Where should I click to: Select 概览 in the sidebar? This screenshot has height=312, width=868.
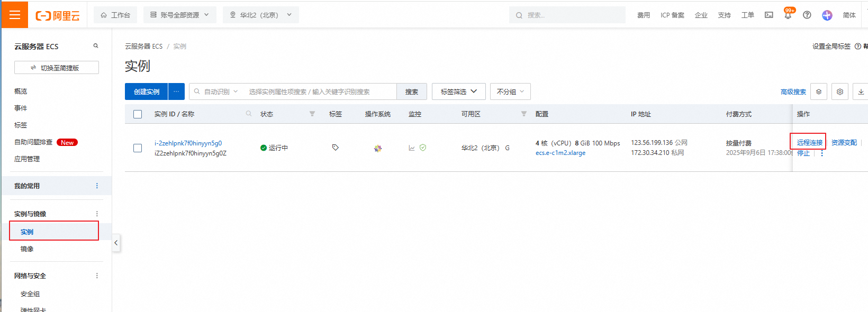pyautogui.click(x=21, y=91)
